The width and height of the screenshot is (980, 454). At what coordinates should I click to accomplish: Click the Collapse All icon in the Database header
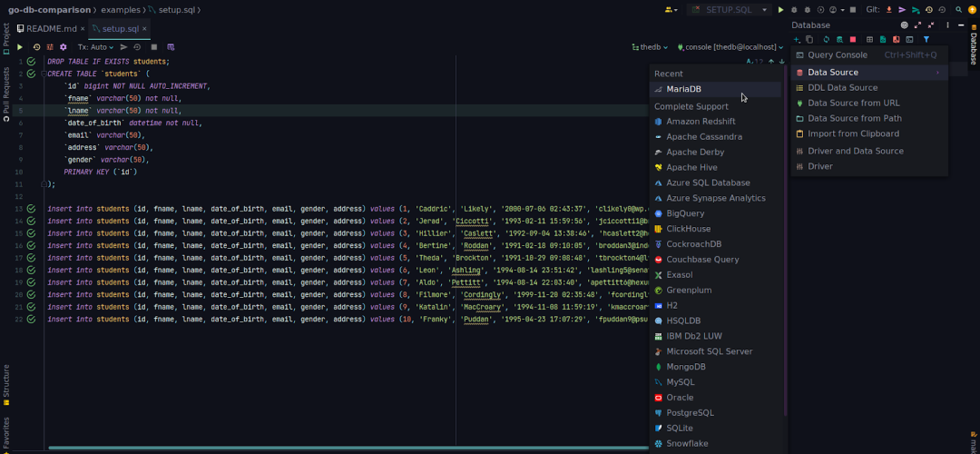[x=931, y=25]
